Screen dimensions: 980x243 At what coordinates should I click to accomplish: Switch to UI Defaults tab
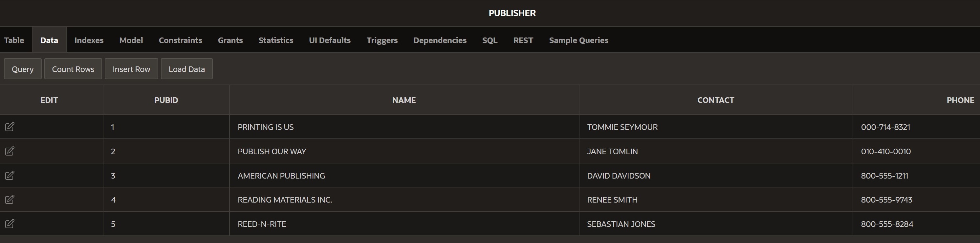330,40
